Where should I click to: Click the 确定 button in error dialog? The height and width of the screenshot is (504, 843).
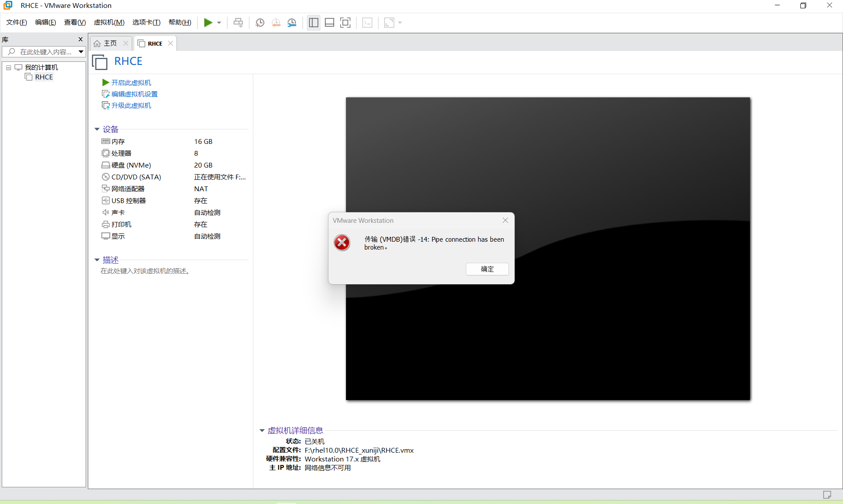point(487,269)
